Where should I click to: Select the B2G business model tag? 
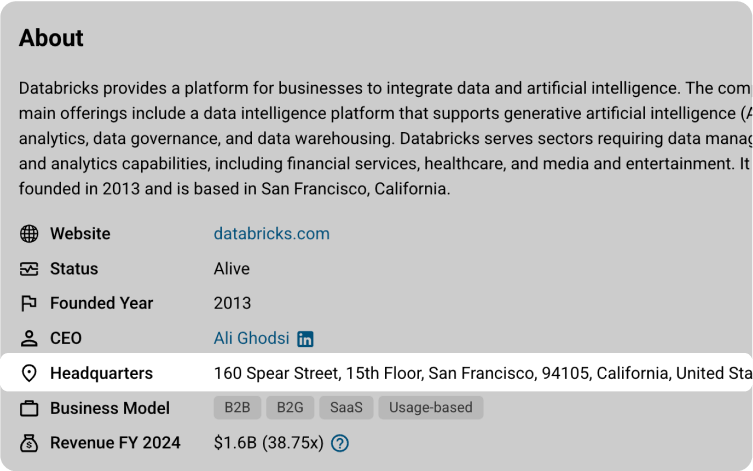tap(290, 408)
